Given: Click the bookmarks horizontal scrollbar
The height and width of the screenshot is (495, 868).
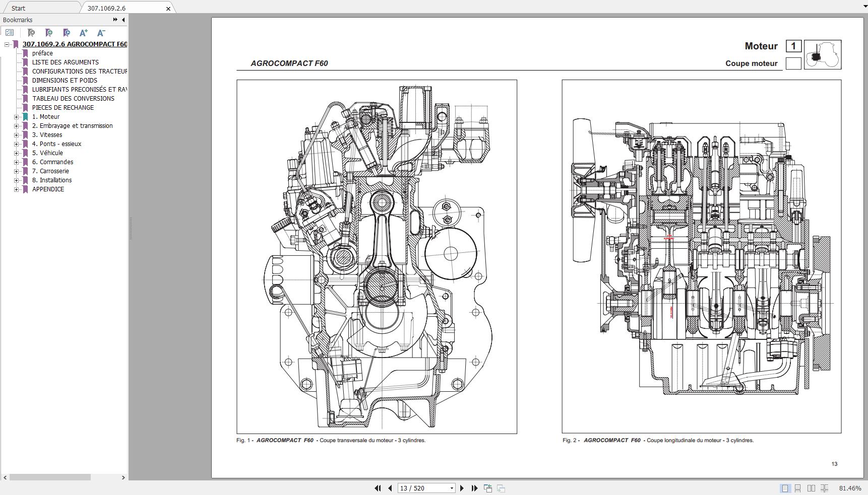Looking at the screenshot, I should (50, 477).
